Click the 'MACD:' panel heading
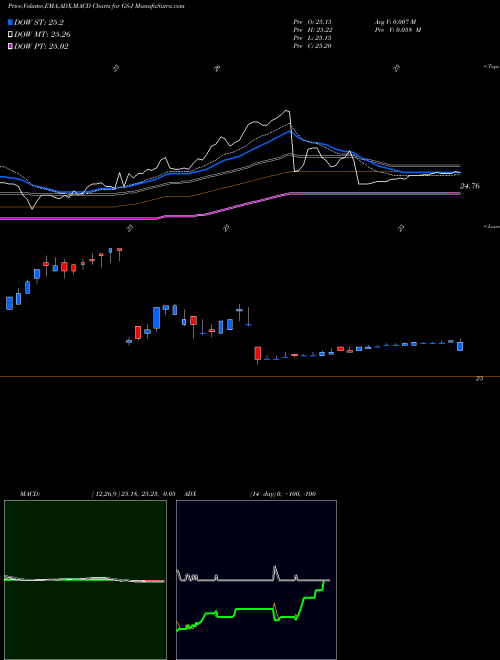The image size is (500, 660). point(30,494)
